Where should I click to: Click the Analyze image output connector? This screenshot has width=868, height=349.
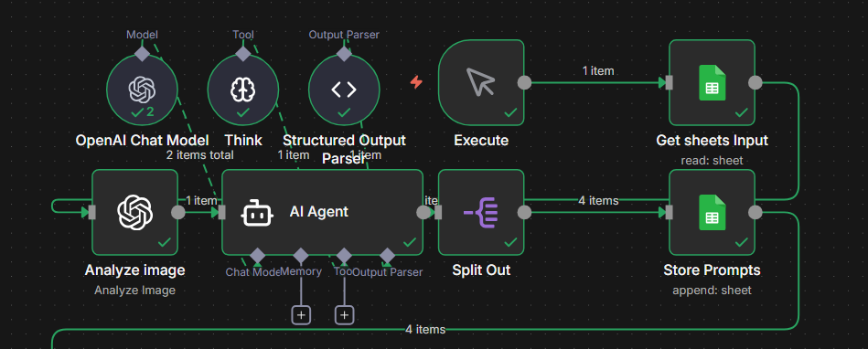coord(177,212)
